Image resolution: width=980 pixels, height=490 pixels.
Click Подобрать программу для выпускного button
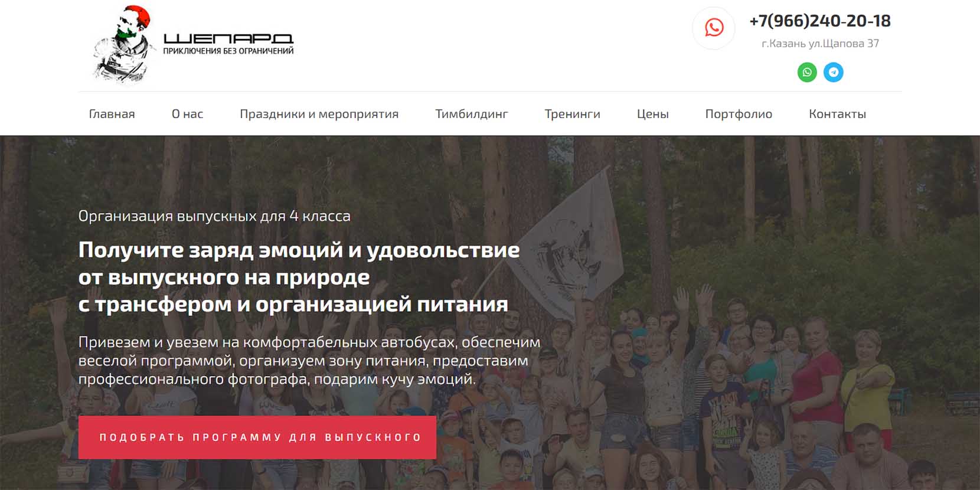tap(257, 437)
